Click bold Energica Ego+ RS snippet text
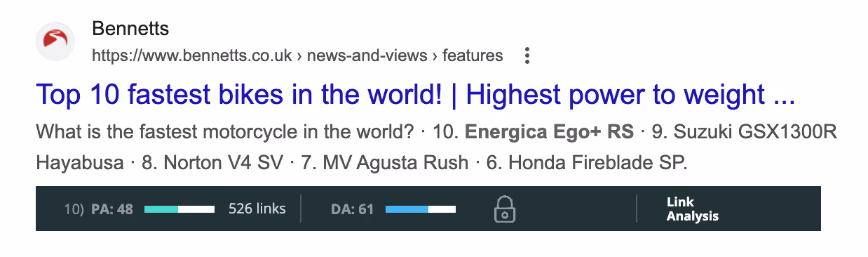868x257 pixels. 549,132
